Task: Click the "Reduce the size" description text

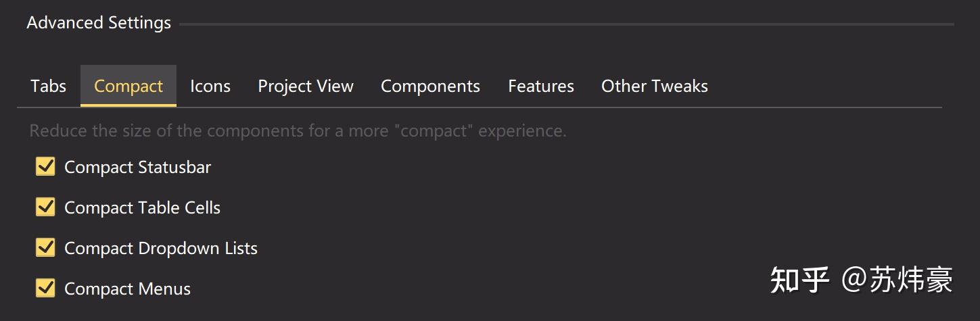Action: pyautogui.click(x=298, y=130)
